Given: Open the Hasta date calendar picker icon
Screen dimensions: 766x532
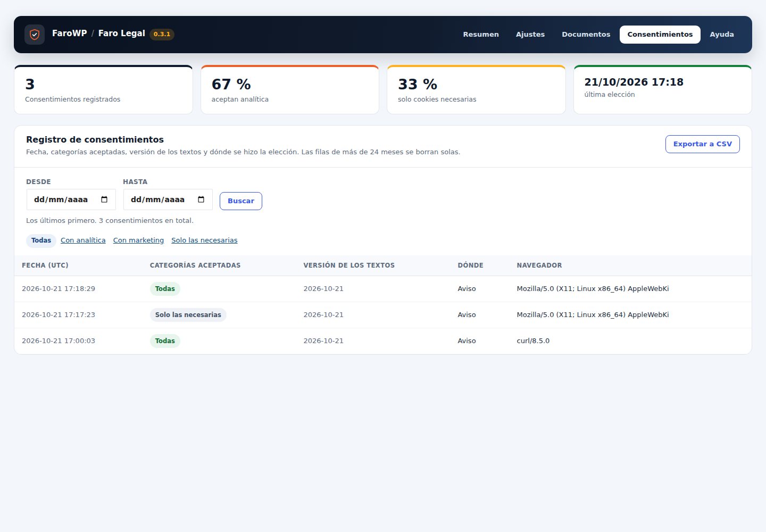Looking at the screenshot, I should (201, 199).
